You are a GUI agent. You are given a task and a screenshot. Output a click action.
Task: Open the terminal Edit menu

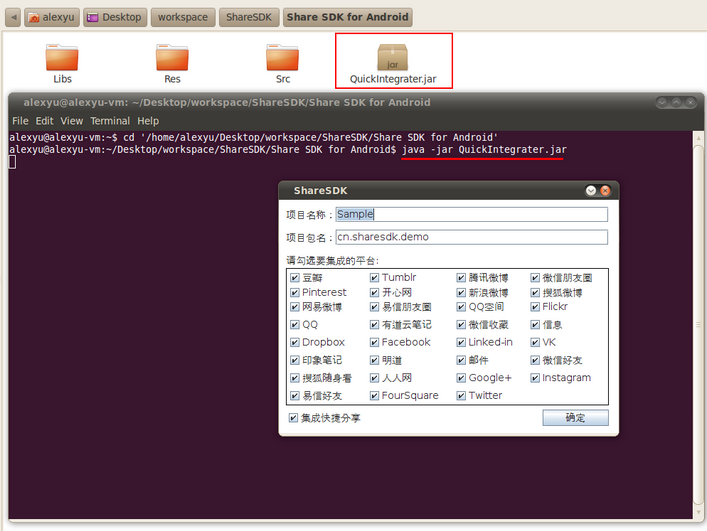coord(44,121)
